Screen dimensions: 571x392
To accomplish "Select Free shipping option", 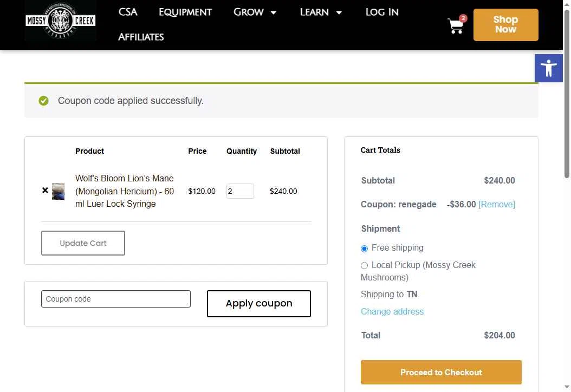I will point(364,249).
